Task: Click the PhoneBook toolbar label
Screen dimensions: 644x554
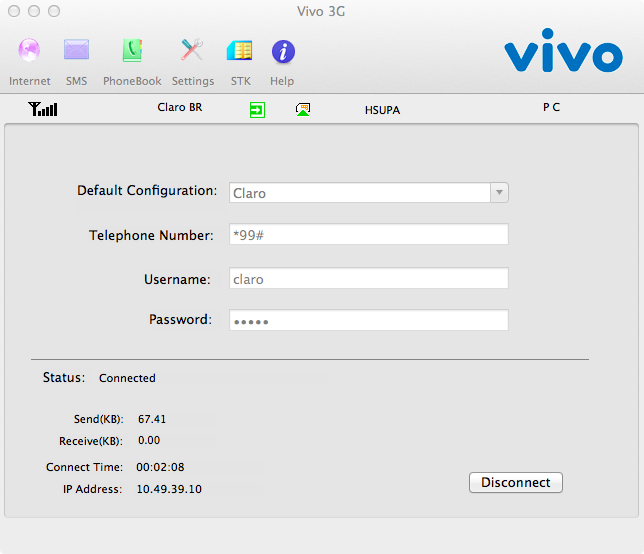Action: pyautogui.click(x=132, y=81)
